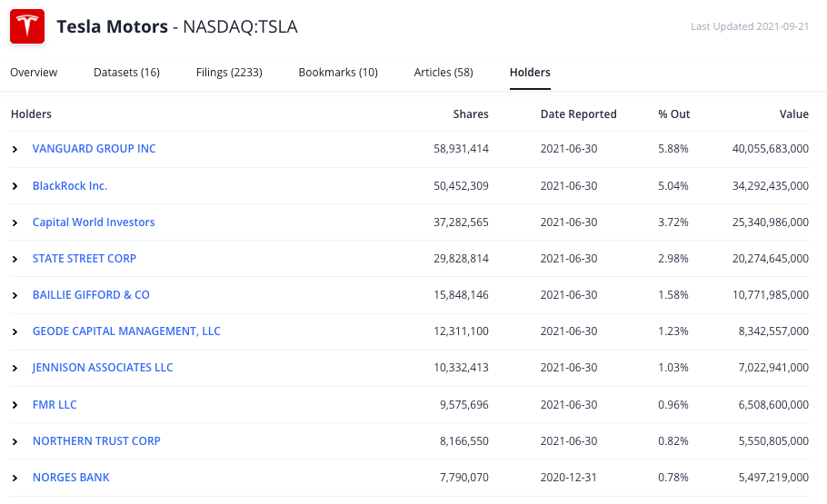Select Baillie Gifford's 15,848,146 shares
This screenshot has height=504, width=827.
pos(461,295)
